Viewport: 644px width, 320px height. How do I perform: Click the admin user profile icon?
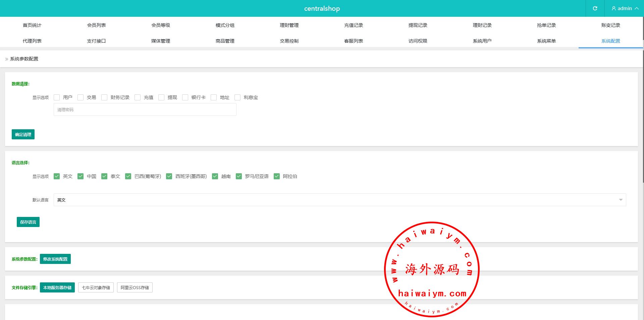(x=614, y=8)
